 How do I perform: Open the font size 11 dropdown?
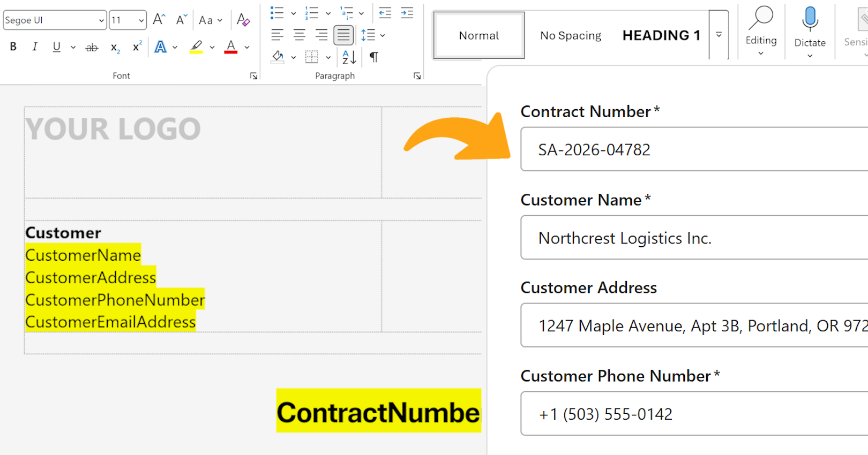click(141, 20)
